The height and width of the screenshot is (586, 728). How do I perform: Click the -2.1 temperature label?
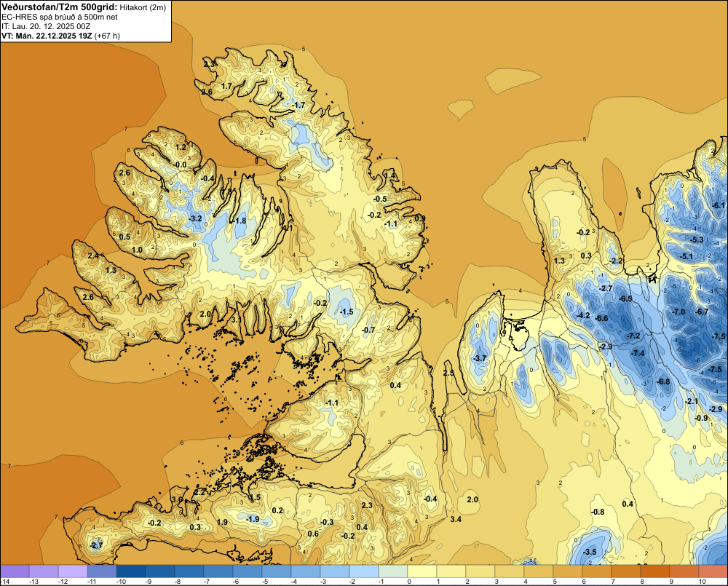(692, 401)
